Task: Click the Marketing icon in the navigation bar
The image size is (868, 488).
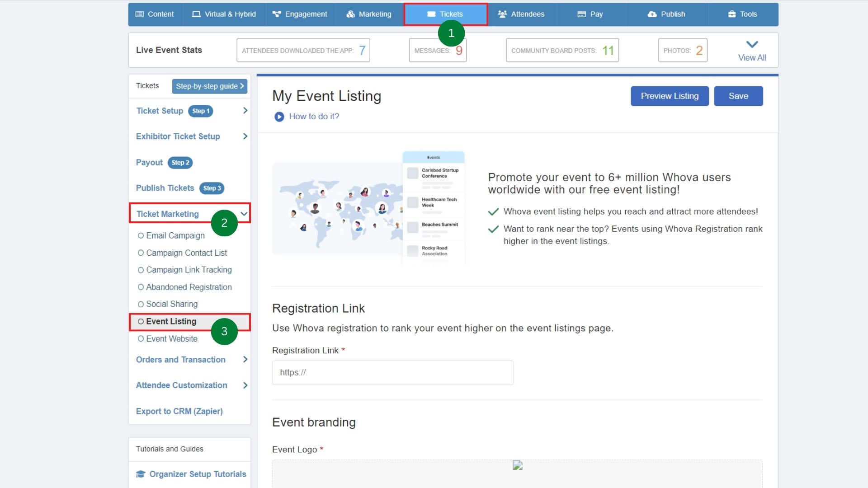Action: click(x=350, y=14)
